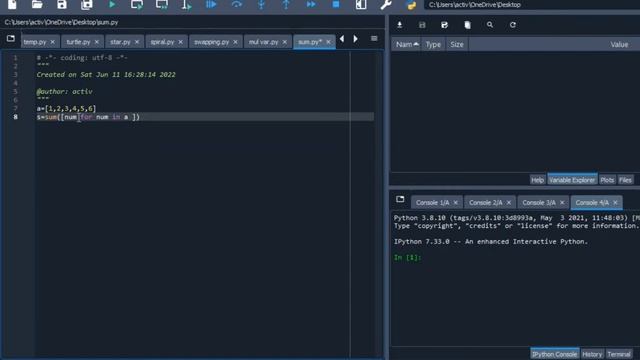The image size is (640, 360).
Task: Close the sum.py* tab
Action: pos(329,42)
